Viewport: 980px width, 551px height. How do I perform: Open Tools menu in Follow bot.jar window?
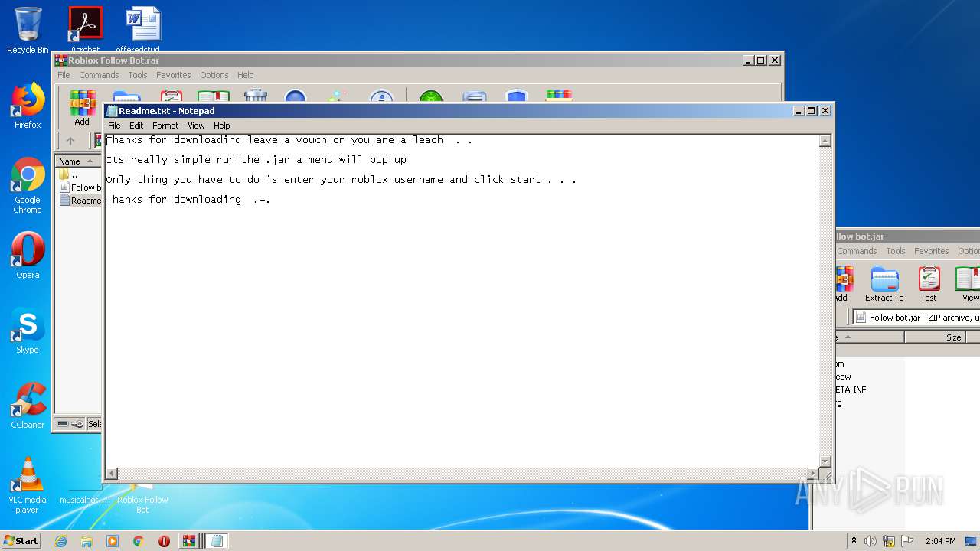(896, 251)
